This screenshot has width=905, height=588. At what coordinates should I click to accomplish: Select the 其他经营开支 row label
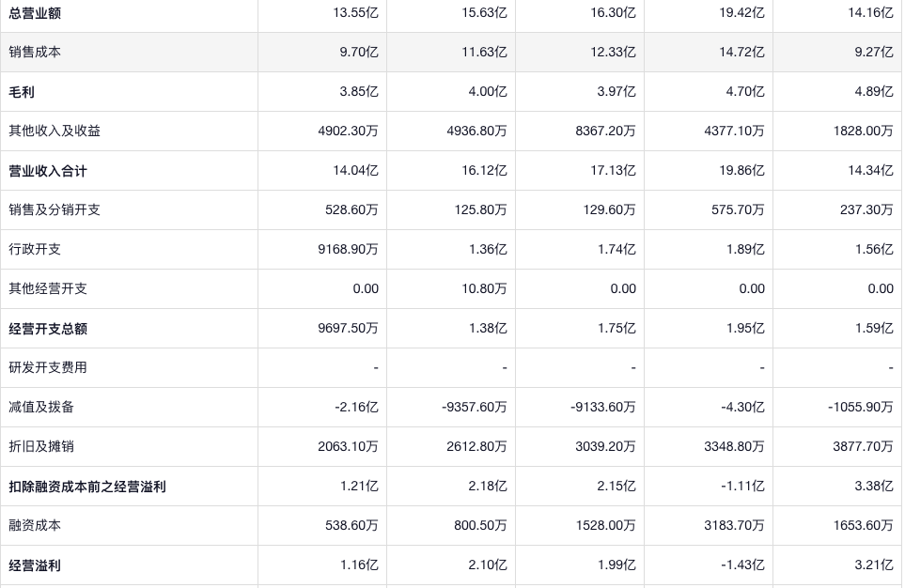(x=48, y=289)
